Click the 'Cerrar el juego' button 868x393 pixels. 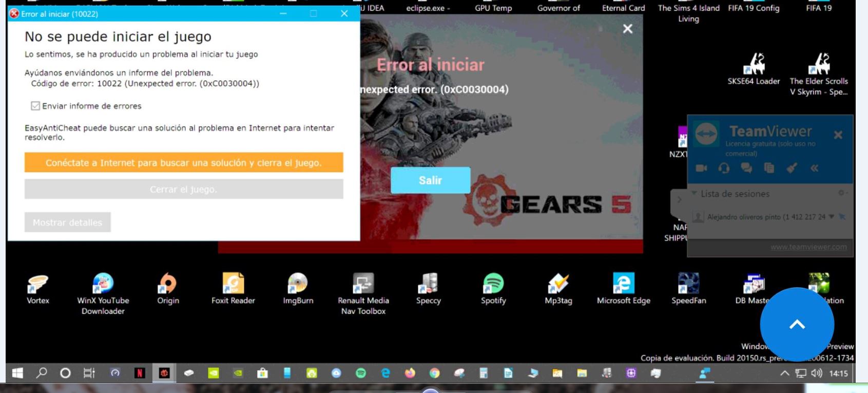184,189
